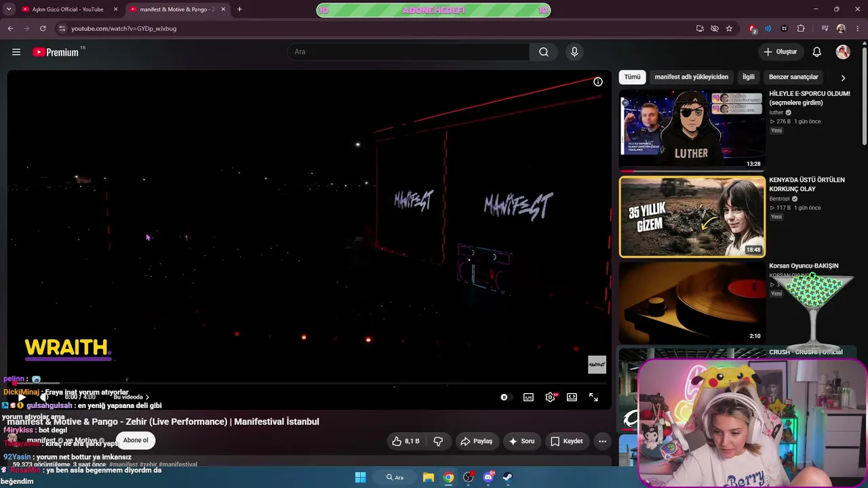Go back to the previous page
868x488 pixels.
click(10, 28)
